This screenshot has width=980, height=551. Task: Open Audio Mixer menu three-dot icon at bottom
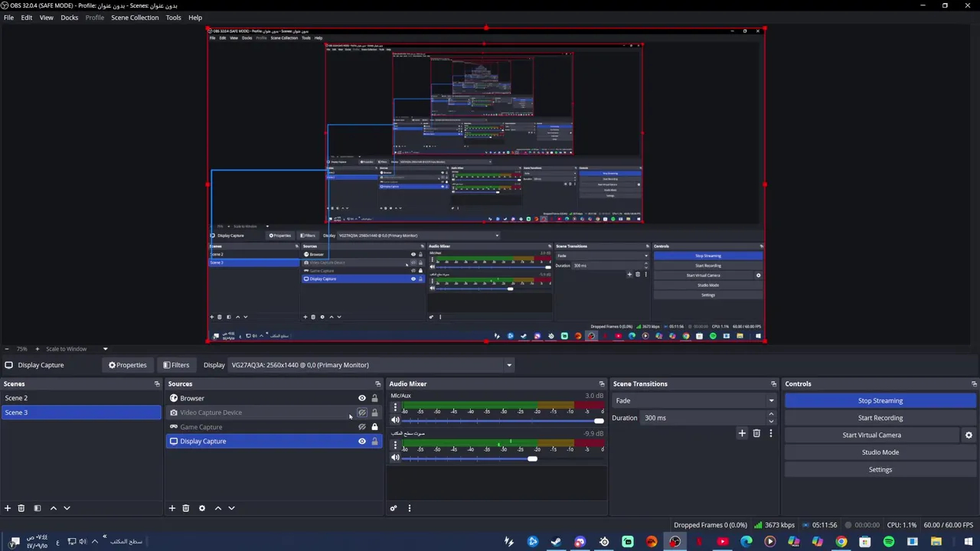(409, 508)
